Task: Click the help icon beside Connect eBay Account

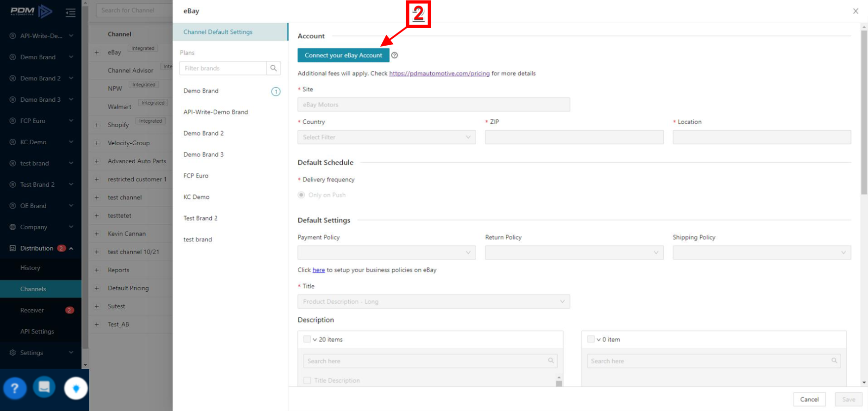Action: [x=395, y=55]
